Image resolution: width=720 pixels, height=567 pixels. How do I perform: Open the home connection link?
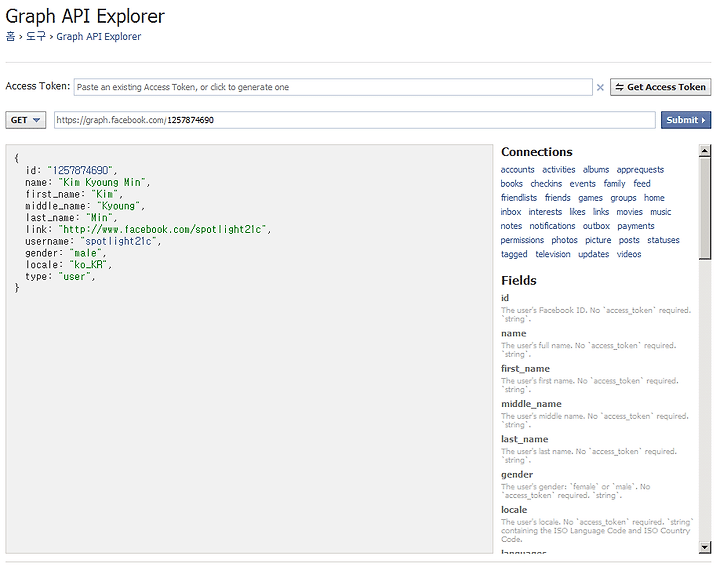(654, 198)
